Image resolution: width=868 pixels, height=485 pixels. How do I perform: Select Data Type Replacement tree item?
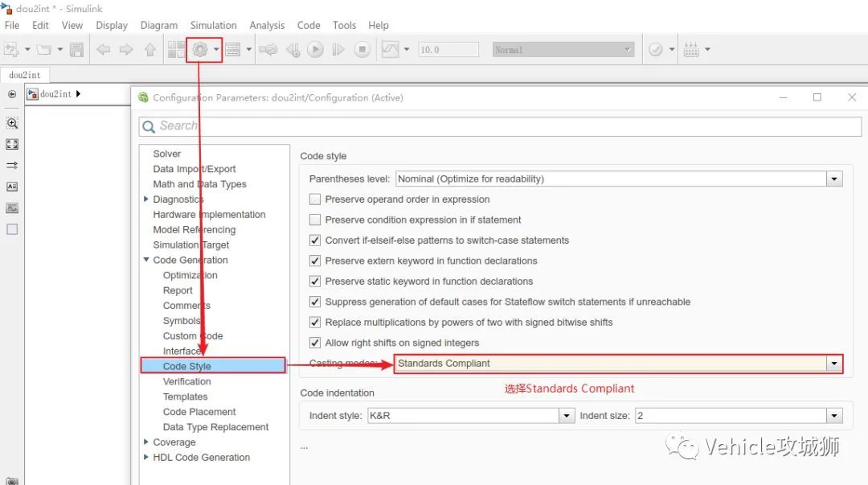pyautogui.click(x=215, y=427)
